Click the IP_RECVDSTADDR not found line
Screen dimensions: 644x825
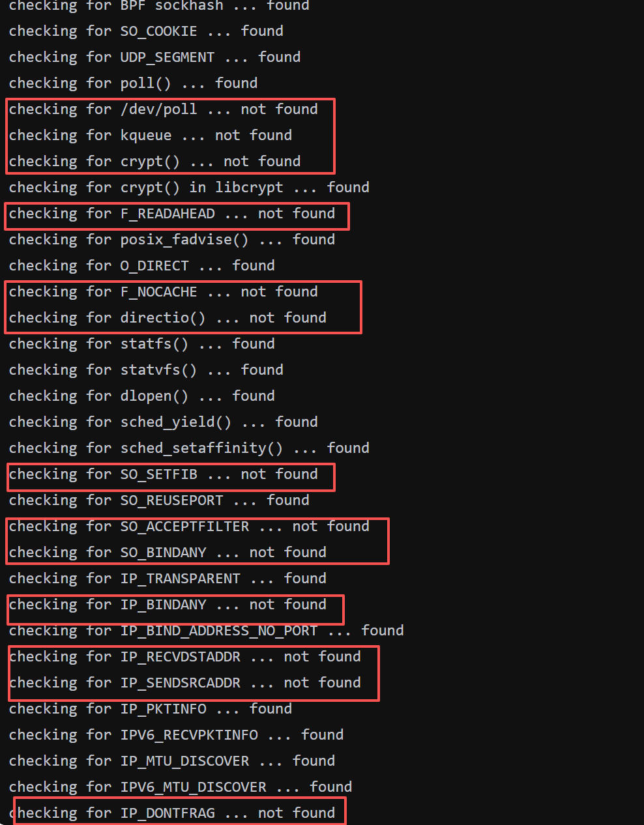click(184, 657)
